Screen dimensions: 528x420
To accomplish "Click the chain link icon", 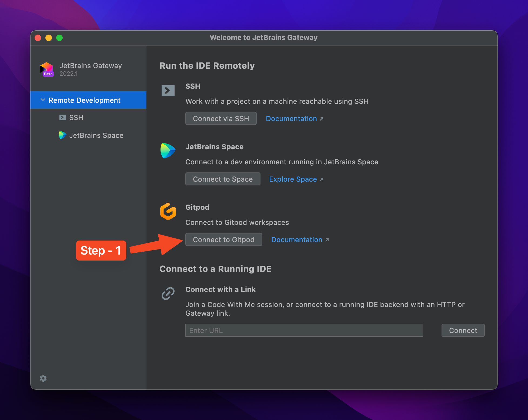I will 168,294.
